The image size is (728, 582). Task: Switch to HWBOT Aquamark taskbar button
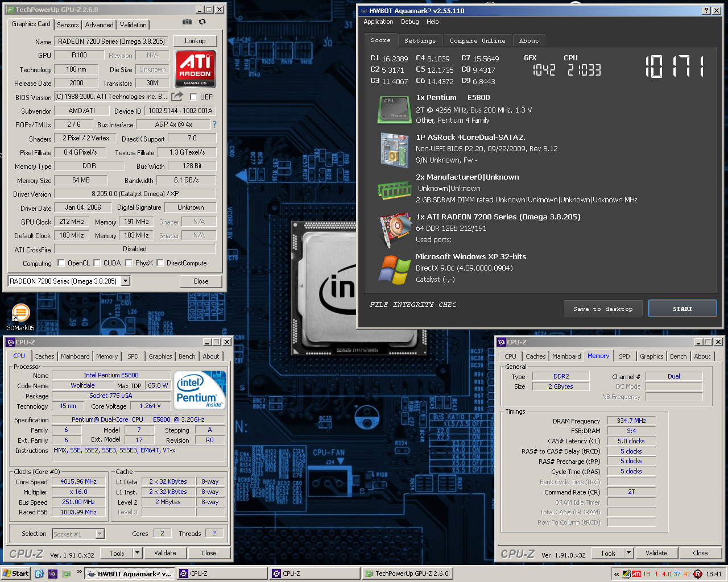130,573
